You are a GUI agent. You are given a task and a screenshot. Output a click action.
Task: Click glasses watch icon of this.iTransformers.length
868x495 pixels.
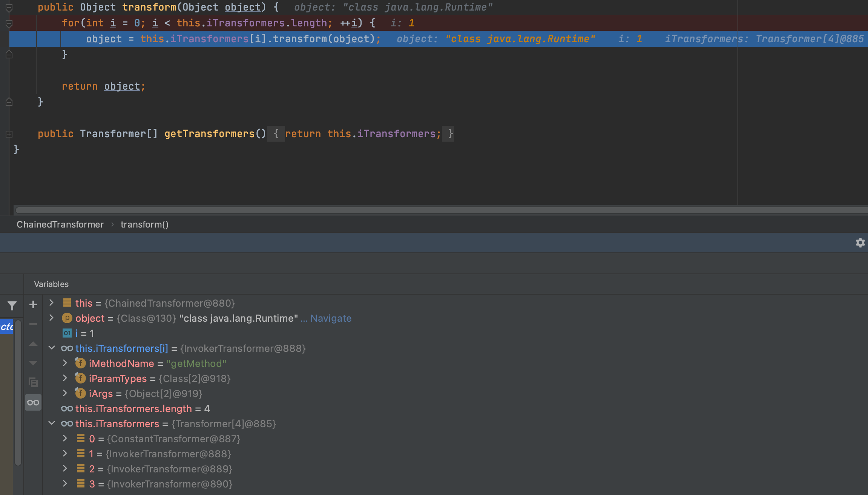pos(67,409)
